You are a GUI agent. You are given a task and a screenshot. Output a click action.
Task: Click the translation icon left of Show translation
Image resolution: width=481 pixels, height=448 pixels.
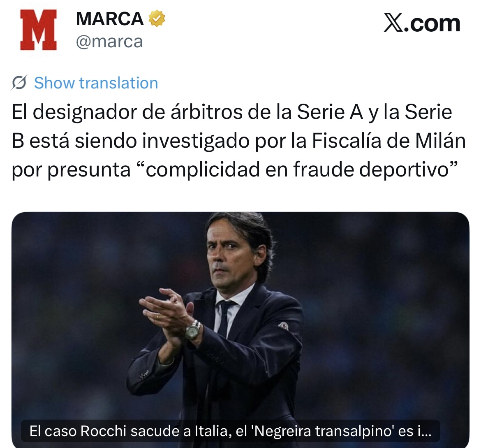pos(19,83)
